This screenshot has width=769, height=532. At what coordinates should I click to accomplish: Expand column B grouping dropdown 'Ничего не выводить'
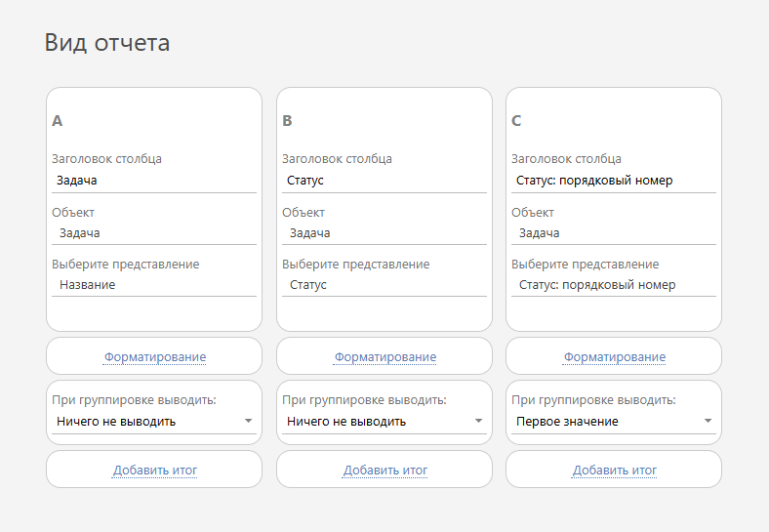click(x=384, y=421)
